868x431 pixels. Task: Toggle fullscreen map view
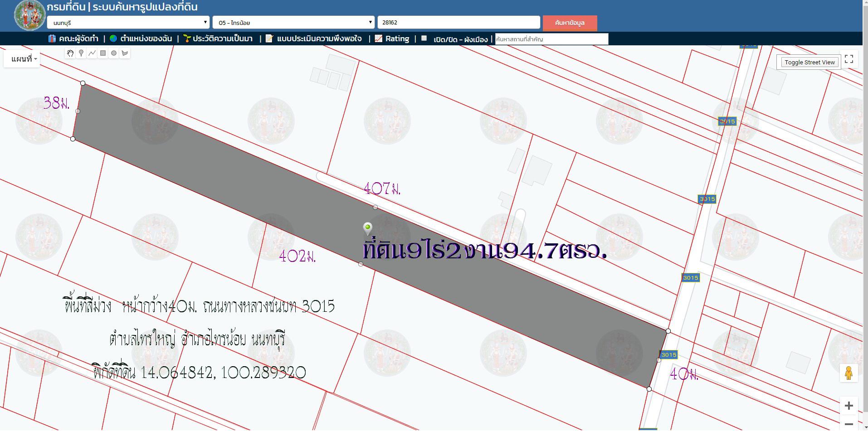(x=849, y=59)
